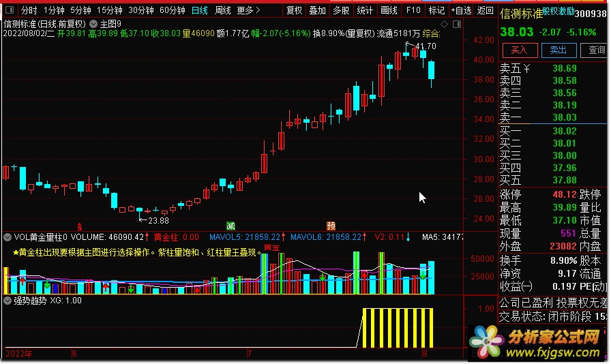Click the blue 卖出 sell button
Screen dimensions: 611x364
(558, 50)
